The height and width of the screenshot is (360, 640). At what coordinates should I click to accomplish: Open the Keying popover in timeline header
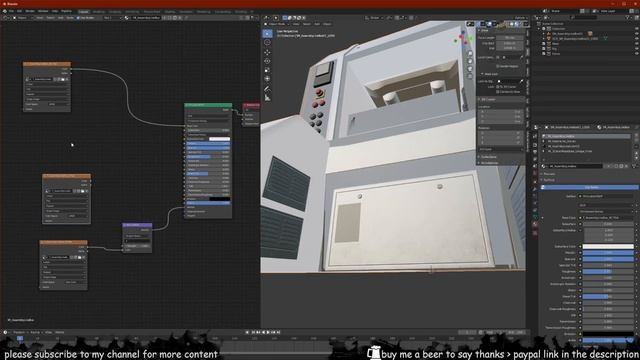[35, 332]
